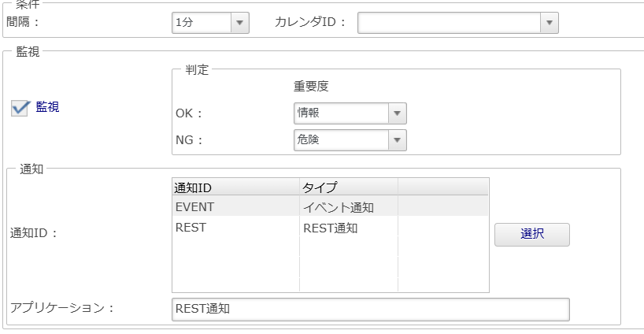
Task: Click the タイプ column header
Action: coord(348,187)
